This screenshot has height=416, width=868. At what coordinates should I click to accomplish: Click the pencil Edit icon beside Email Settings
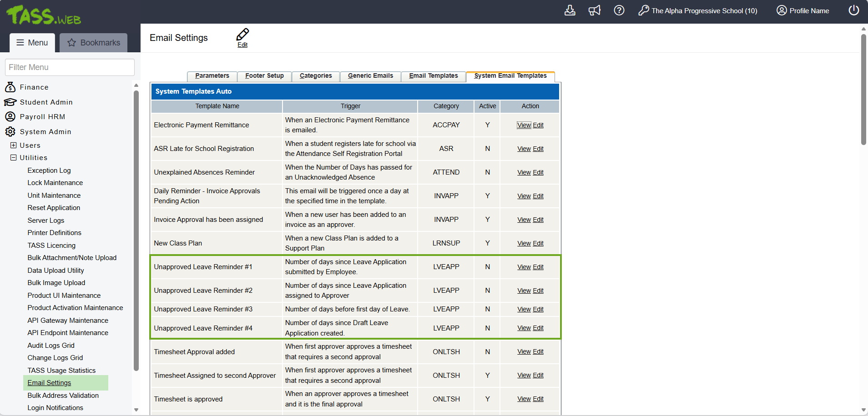[x=242, y=35]
